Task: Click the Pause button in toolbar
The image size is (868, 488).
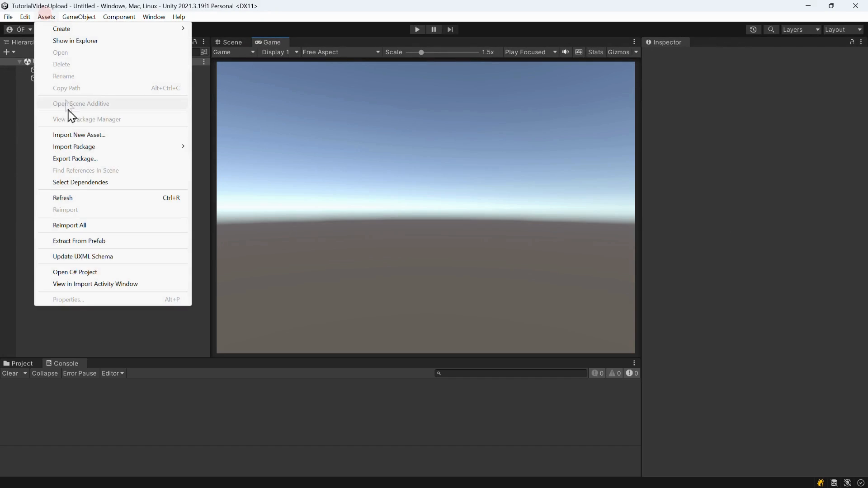Action: (x=433, y=29)
